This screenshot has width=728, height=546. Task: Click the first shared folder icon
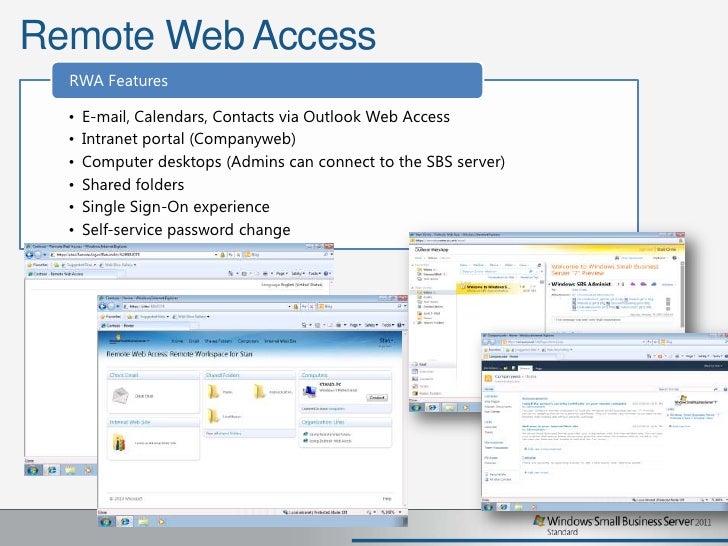click(214, 392)
